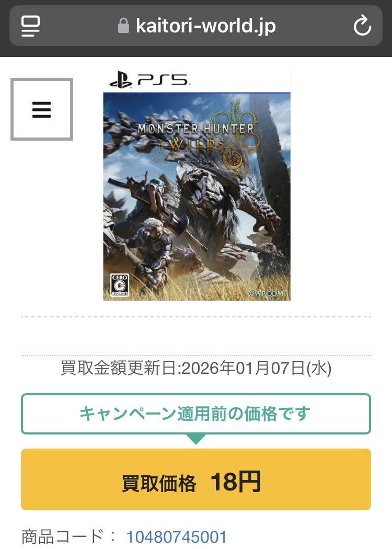Reload the page with the refresh icon
The height and width of the screenshot is (549, 392).
click(362, 26)
